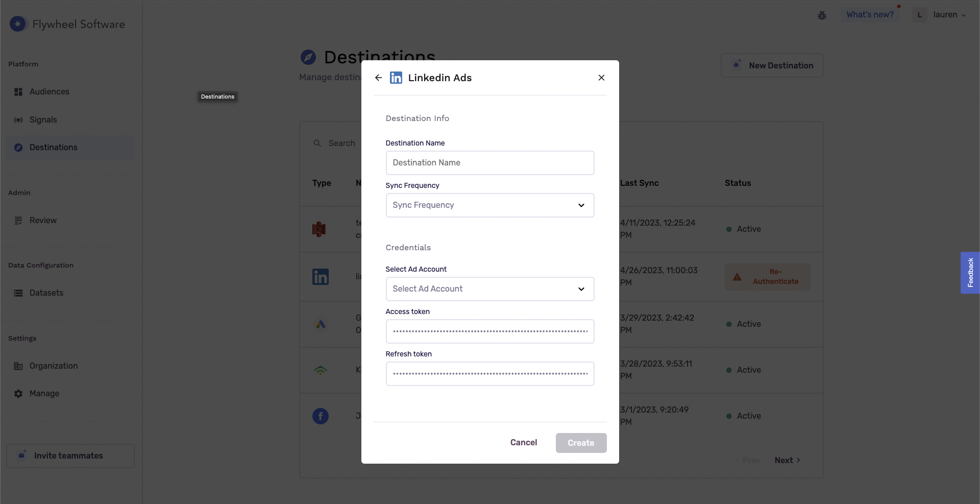980x504 pixels.
Task: Click the Review list icon
Action: [x=18, y=221]
